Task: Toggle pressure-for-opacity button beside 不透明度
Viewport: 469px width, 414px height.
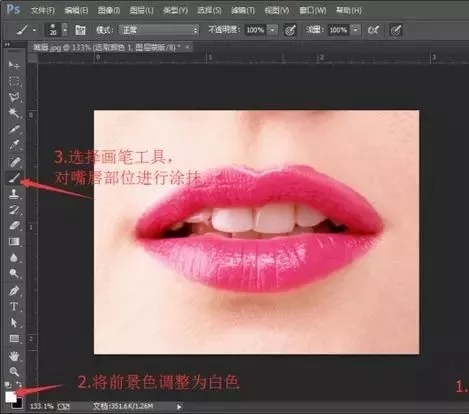Action: coord(290,30)
